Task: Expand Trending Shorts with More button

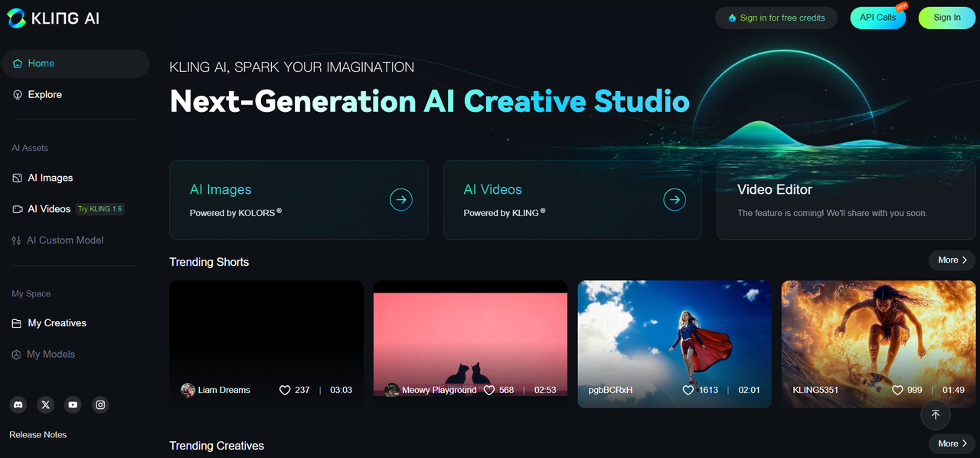Action: (x=952, y=260)
